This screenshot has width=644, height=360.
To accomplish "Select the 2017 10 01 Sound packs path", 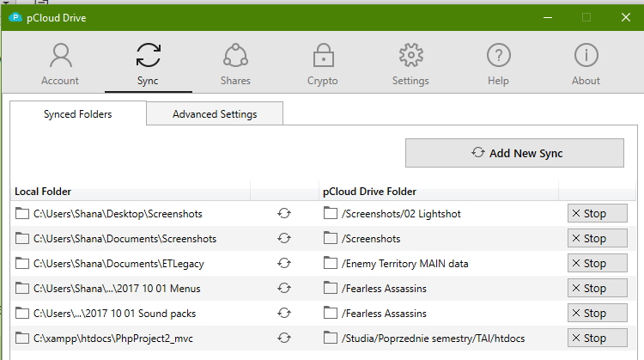I will (114, 314).
